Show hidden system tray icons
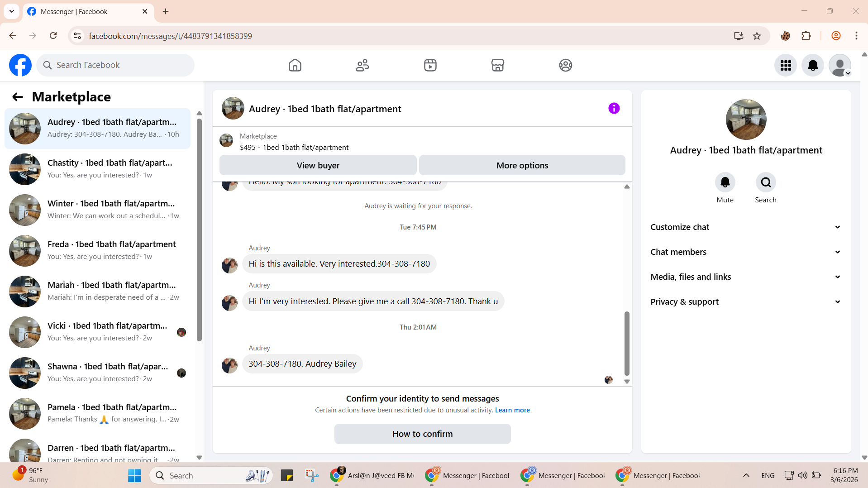The height and width of the screenshot is (488, 868). click(x=746, y=475)
